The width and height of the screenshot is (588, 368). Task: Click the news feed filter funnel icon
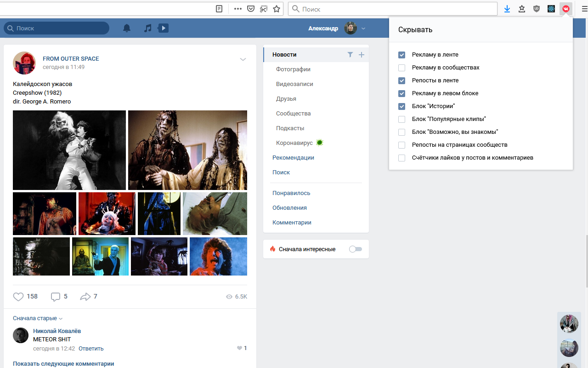(x=350, y=55)
